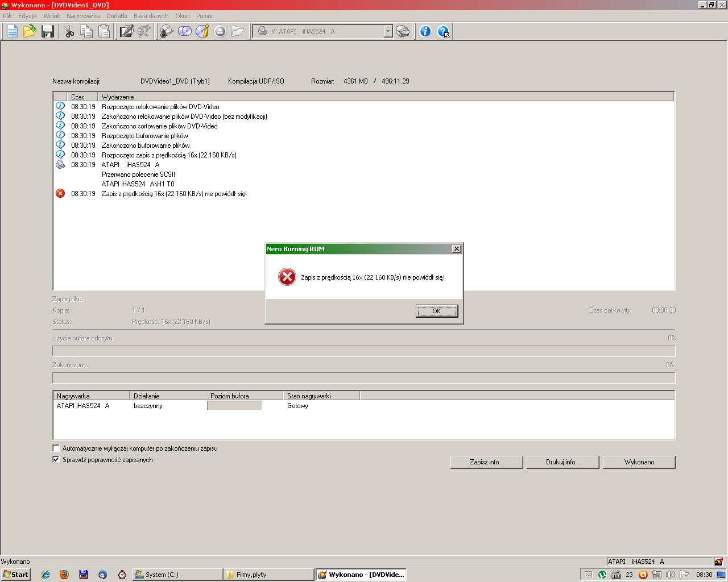Create a new compilation with toolbar icon
This screenshot has width=728, height=582.
(12, 31)
